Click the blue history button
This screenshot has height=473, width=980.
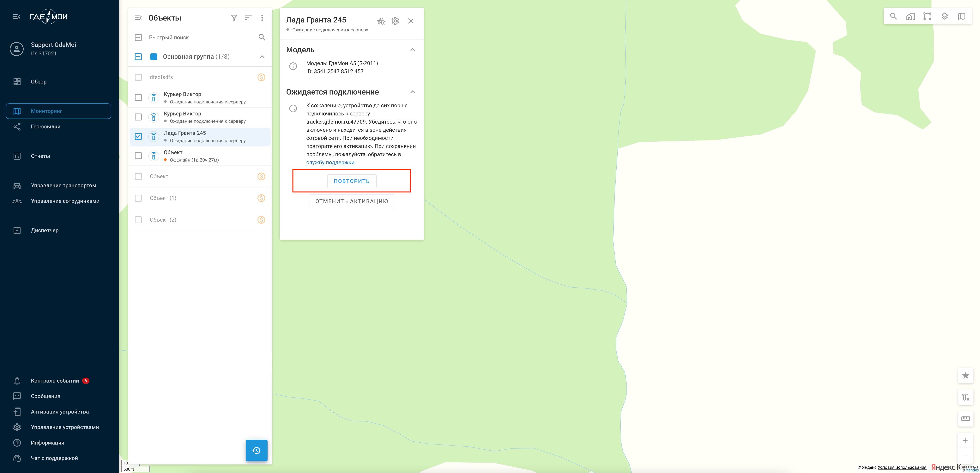(x=256, y=450)
